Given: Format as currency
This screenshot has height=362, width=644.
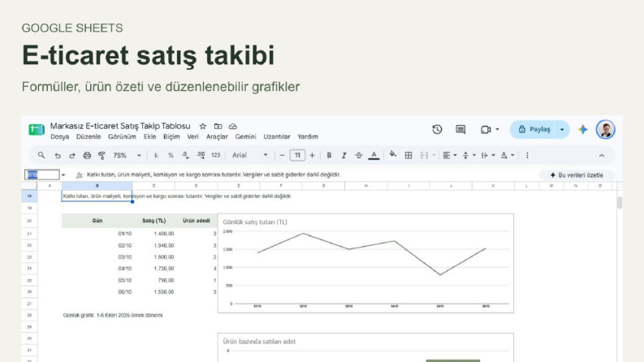Looking at the screenshot, I should 156,155.
